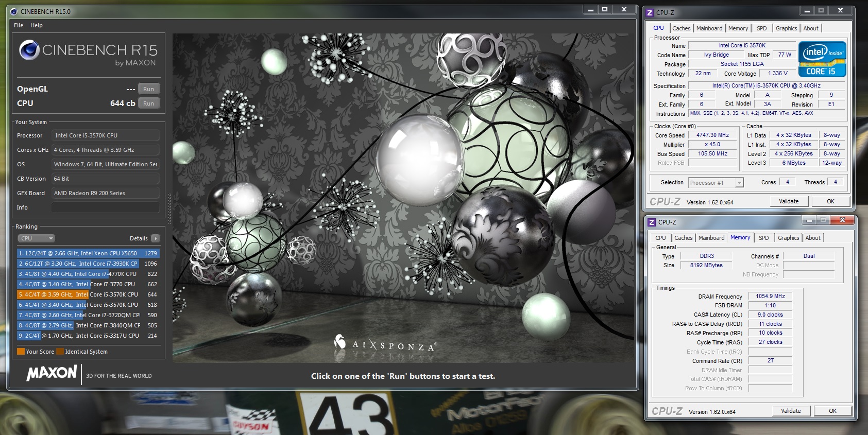Image resolution: width=868 pixels, height=435 pixels.
Task: Maximize the Cinebench R15 window
Action: coord(605,9)
